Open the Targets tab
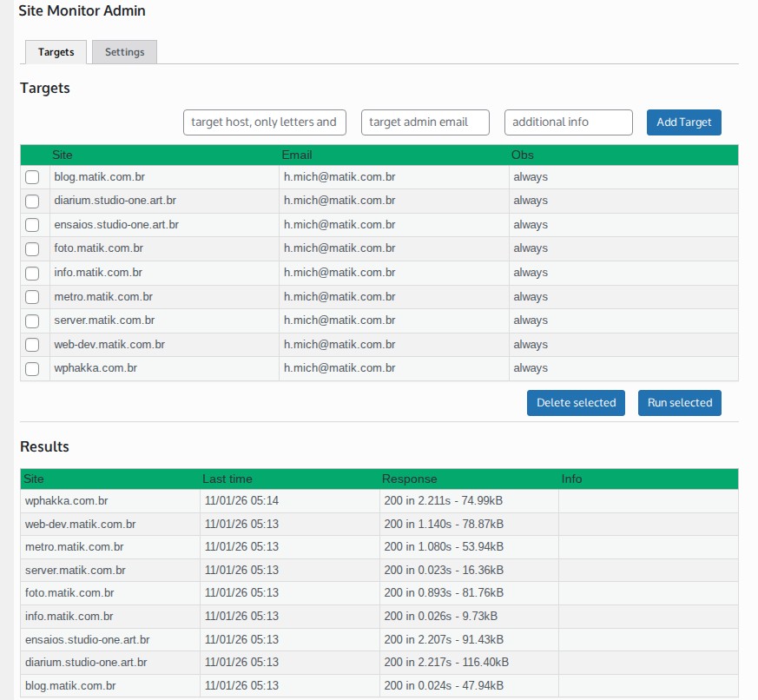The width and height of the screenshot is (758, 700). [x=56, y=52]
